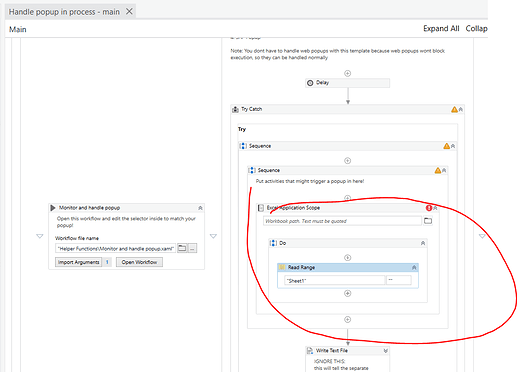
Task: Collapse the outer Sequence activity
Action: pyautogui.click(x=453, y=146)
